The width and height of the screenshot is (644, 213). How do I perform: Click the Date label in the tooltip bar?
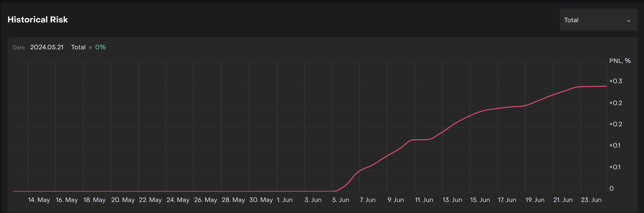click(x=19, y=47)
